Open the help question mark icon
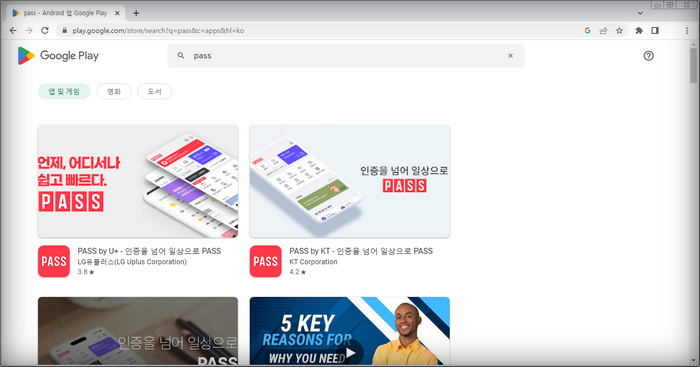Image resolution: width=700 pixels, height=367 pixels. (648, 56)
